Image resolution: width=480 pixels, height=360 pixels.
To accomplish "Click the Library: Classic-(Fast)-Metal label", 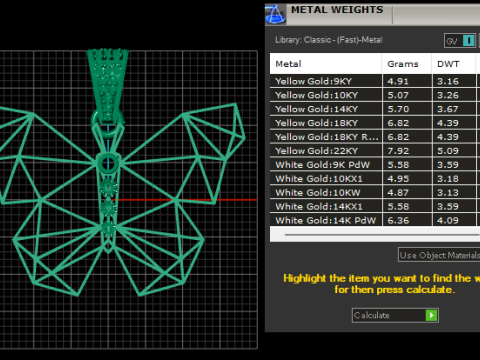I will (x=329, y=40).
